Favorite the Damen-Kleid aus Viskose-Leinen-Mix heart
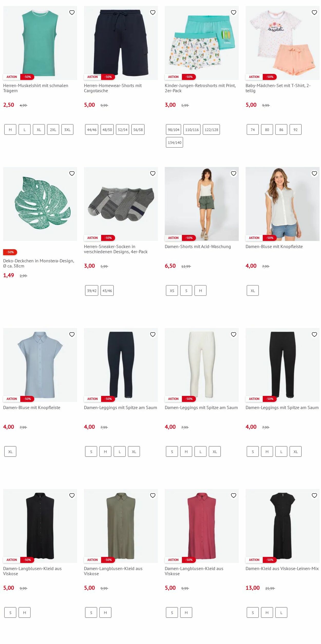Image resolution: width=321 pixels, height=644 pixels. pos(314,495)
